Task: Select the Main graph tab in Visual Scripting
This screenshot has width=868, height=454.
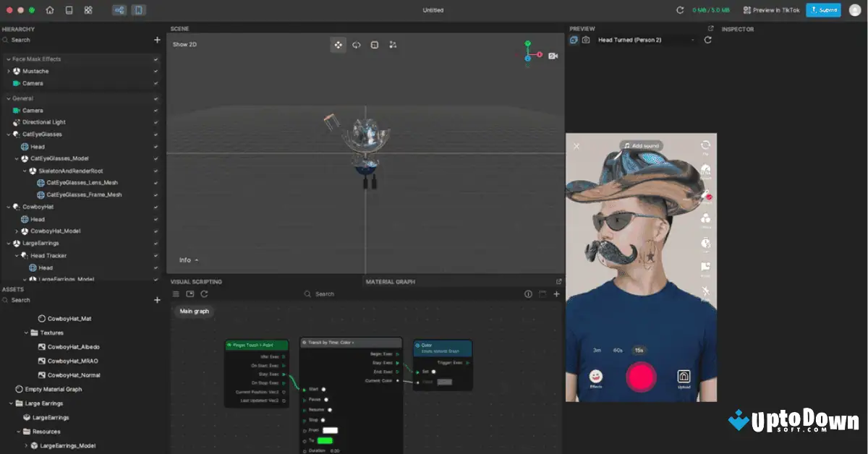Action: pyautogui.click(x=193, y=311)
